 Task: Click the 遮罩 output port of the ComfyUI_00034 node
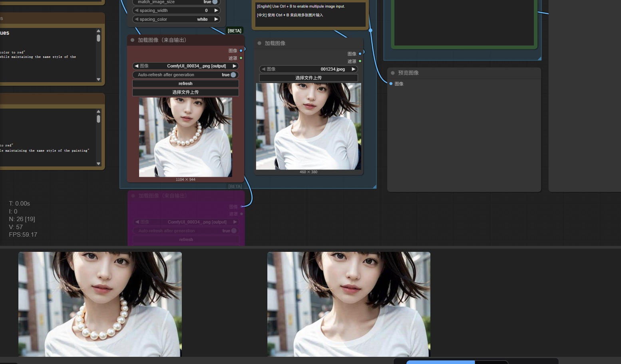pos(241,58)
